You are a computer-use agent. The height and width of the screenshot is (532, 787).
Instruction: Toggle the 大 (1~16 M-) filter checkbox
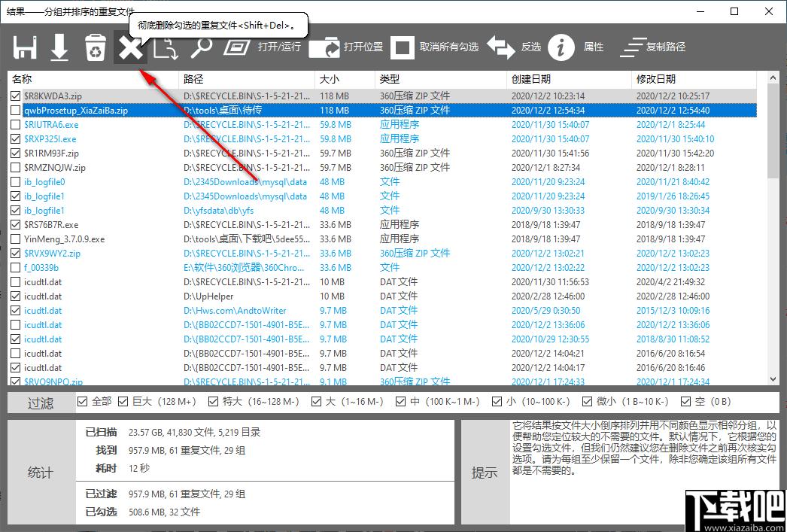pos(316,402)
